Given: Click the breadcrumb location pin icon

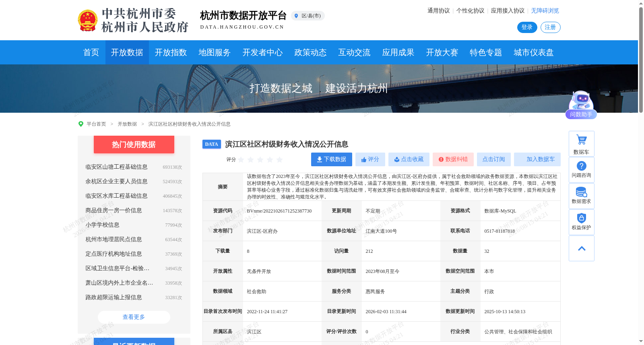Looking at the screenshot, I should pyautogui.click(x=81, y=124).
